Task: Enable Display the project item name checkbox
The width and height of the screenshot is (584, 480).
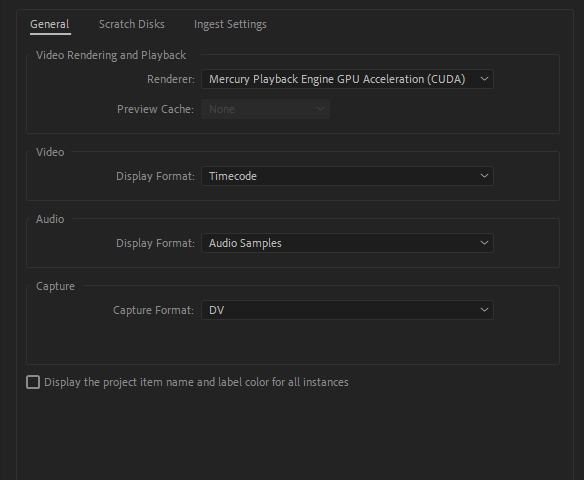Action: point(33,382)
